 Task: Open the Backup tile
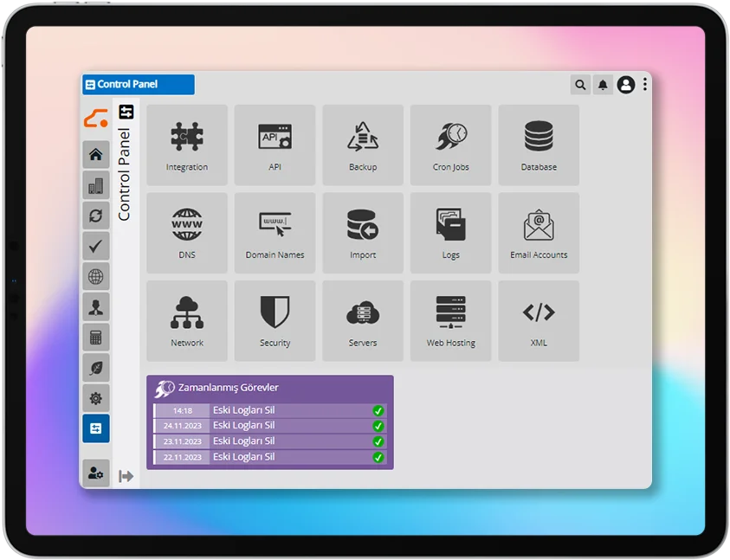coord(363,145)
